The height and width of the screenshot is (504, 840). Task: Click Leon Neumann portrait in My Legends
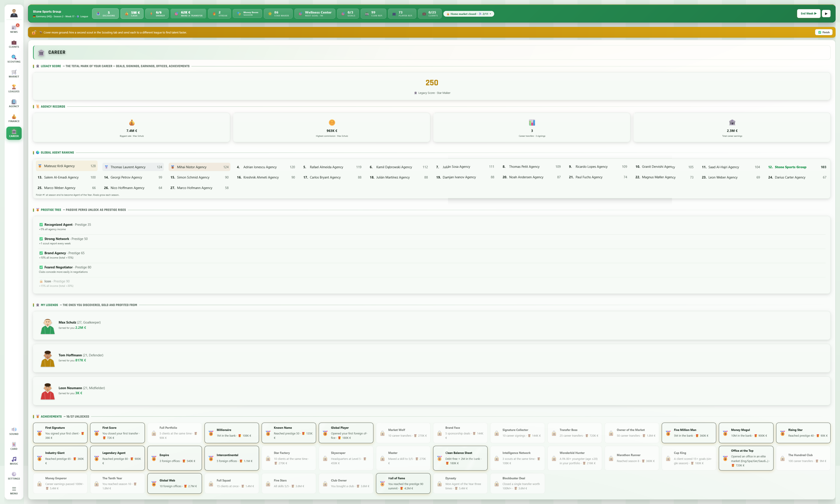[48, 391]
